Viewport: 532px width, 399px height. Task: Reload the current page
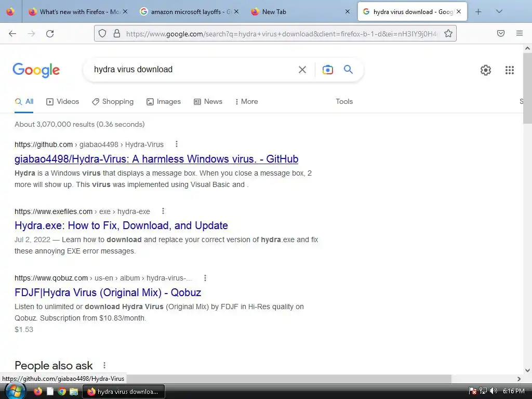(50, 34)
